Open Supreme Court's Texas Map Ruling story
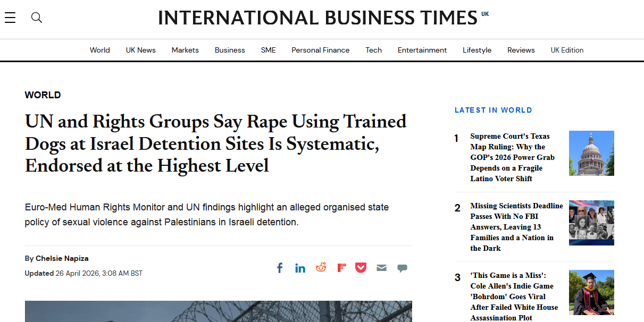Viewport: 644px width, 322px height. pyautogui.click(x=513, y=157)
